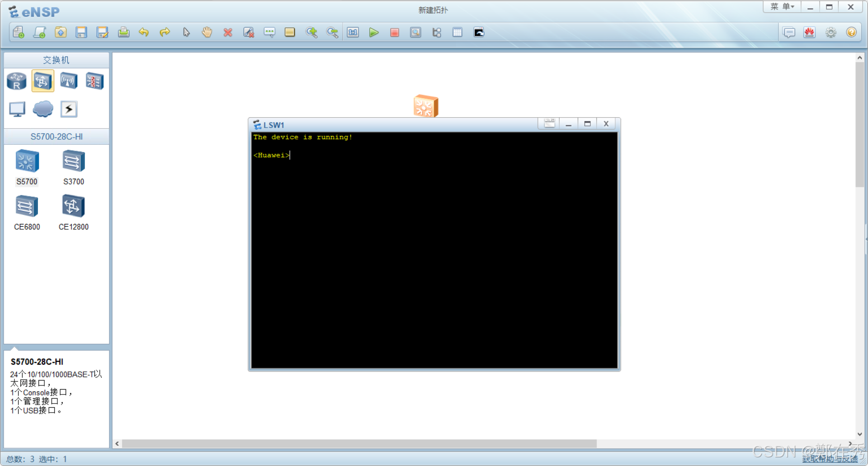Pick the S5700 switch model
Image resolution: width=868 pixels, height=466 pixels.
[x=27, y=167]
